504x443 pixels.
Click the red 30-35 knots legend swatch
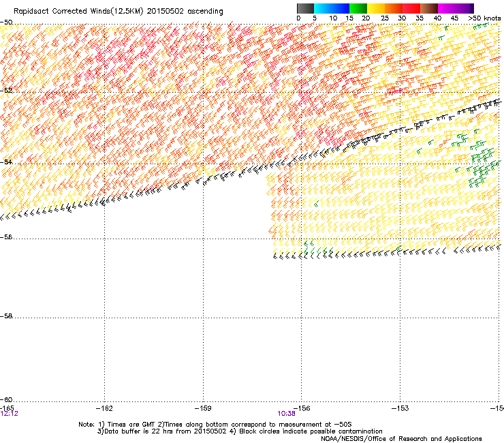point(411,8)
